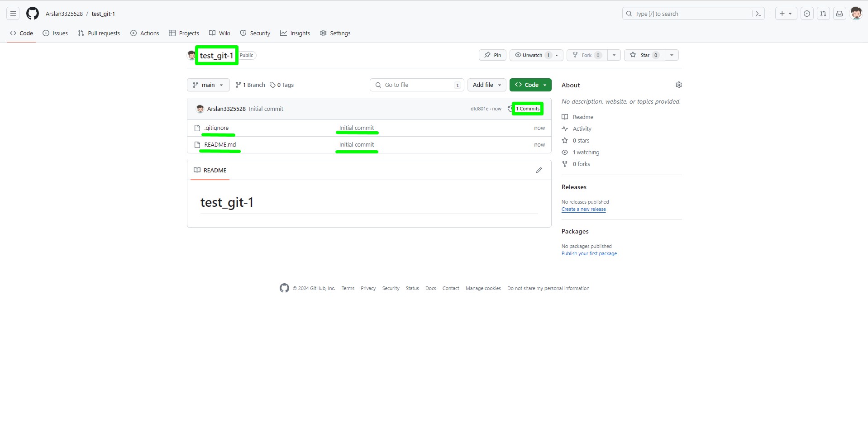Screen dimensions: 868x424
Task: Click Publish your first package
Action: point(589,253)
